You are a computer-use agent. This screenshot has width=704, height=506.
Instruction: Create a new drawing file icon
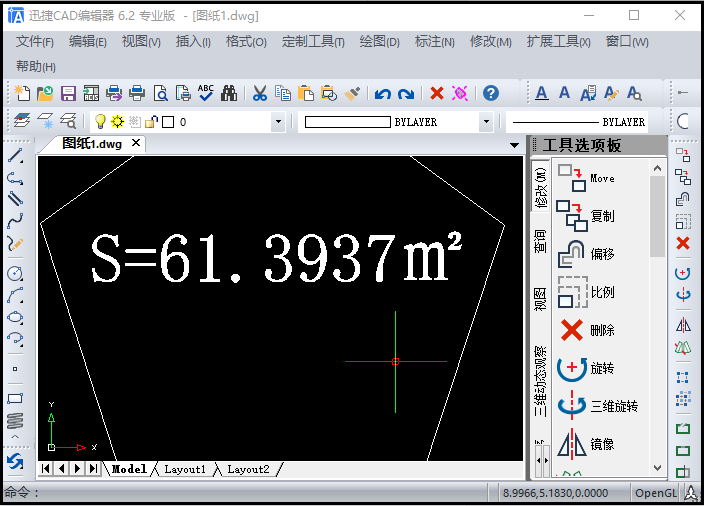pos(22,93)
